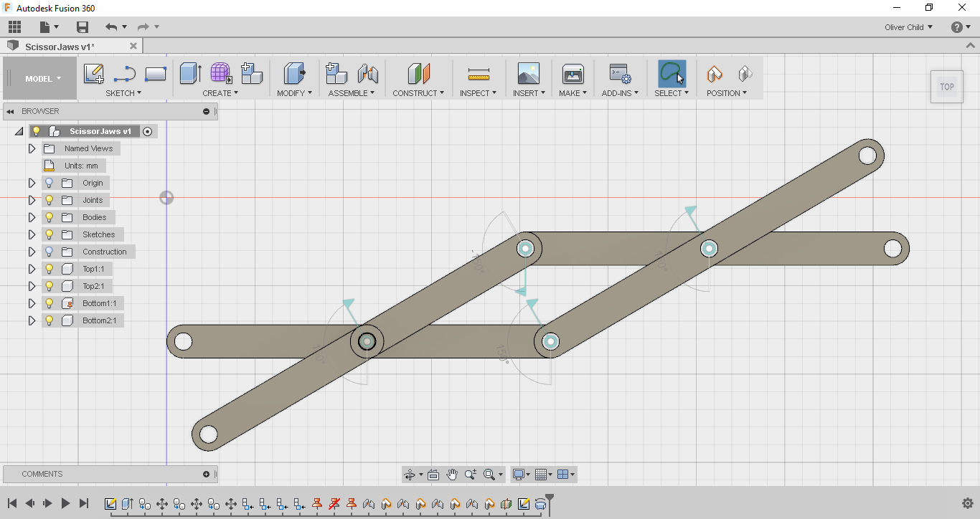The width and height of the screenshot is (980, 519).
Task: Select the Rectangle sketch tool
Action: [156, 74]
